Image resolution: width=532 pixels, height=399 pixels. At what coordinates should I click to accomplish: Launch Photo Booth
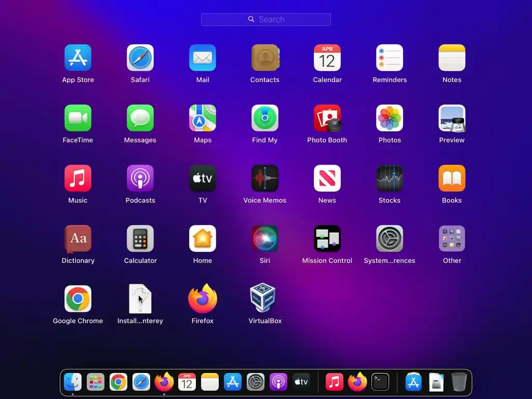tap(327, 118)
